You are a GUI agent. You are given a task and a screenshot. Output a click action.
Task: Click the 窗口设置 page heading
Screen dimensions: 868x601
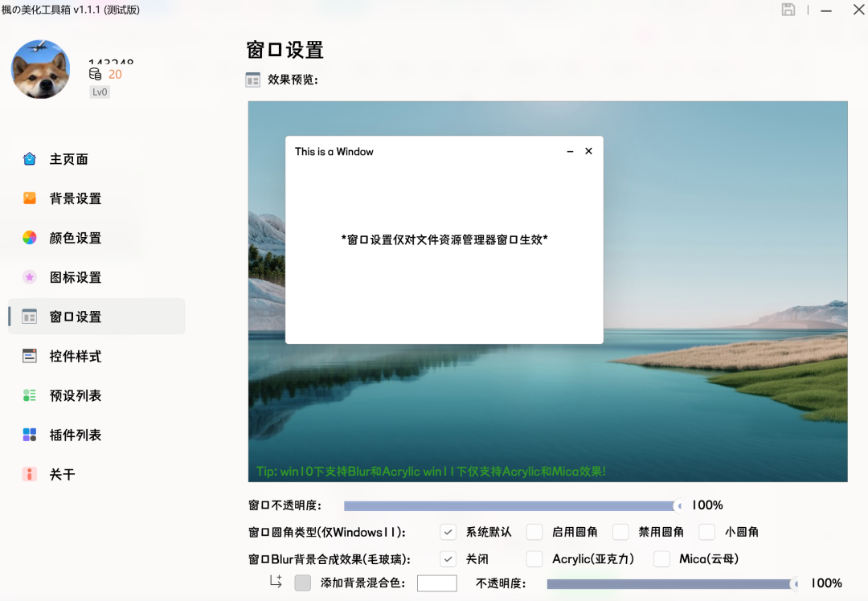[x=285, y=50]
